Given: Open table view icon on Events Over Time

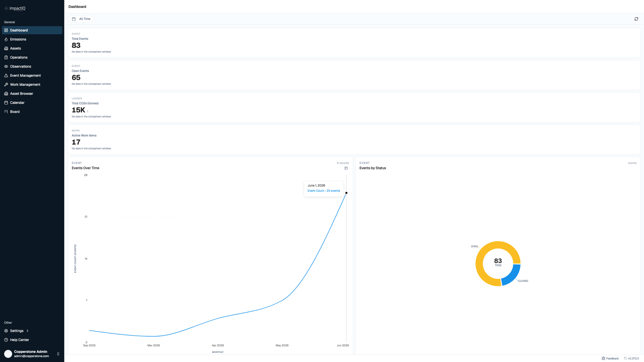Looking at the screenshot, I should (346, 168).
